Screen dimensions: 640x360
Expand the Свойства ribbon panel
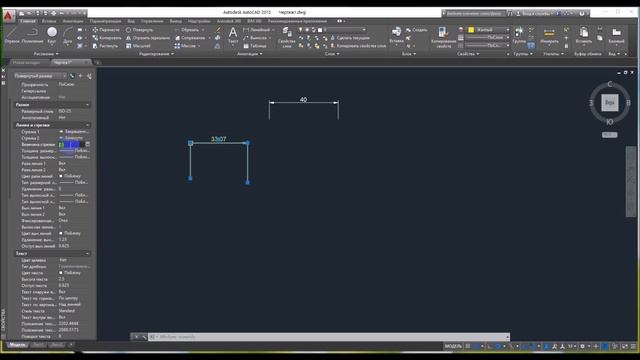[468, 54]
